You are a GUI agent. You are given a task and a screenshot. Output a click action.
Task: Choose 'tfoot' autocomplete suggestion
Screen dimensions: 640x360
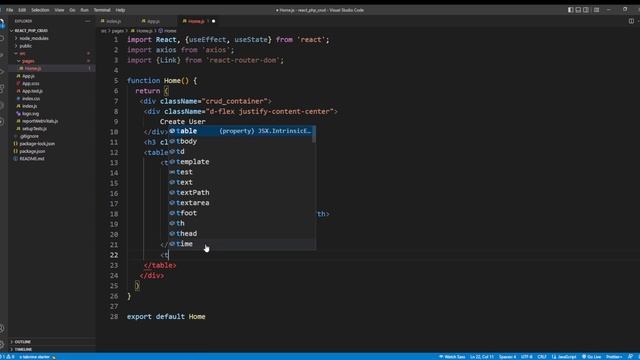coord(240,213)
